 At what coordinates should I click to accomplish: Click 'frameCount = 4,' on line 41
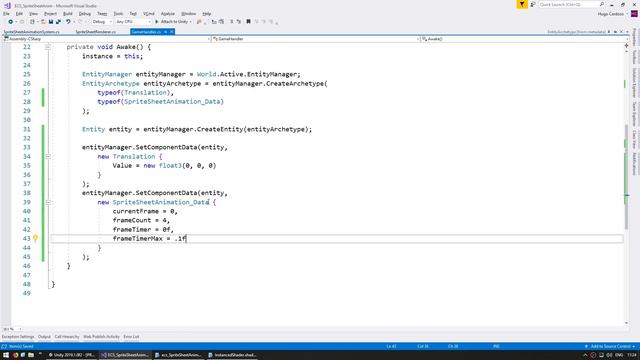coord(141,220)
